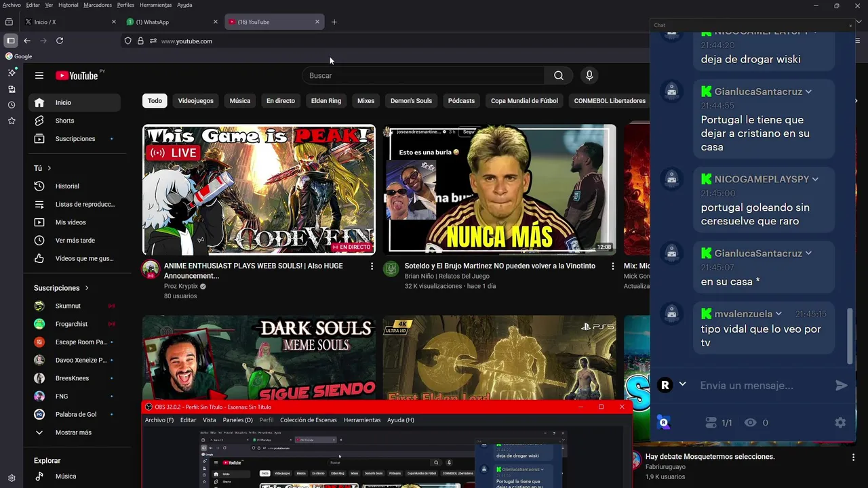This screenshot has height=488, width=868.
Task: Click the padlock site security icon
Action: point(140,41)
